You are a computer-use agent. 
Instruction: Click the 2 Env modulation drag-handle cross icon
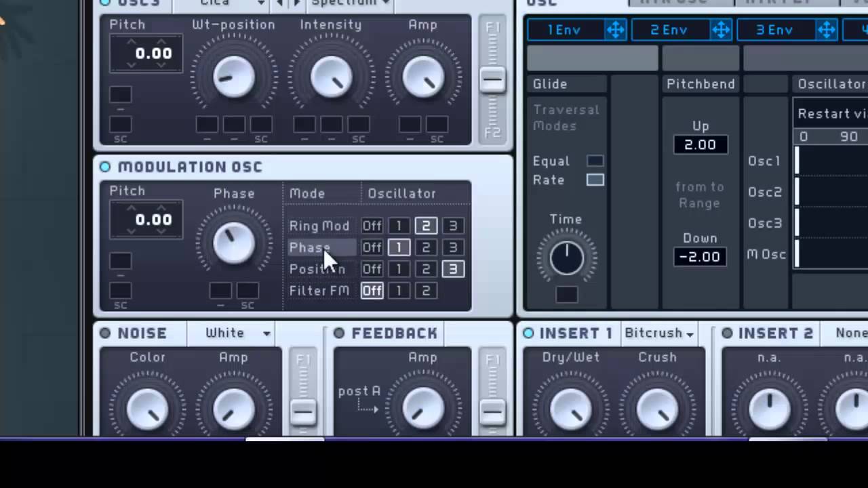[721, 30]
